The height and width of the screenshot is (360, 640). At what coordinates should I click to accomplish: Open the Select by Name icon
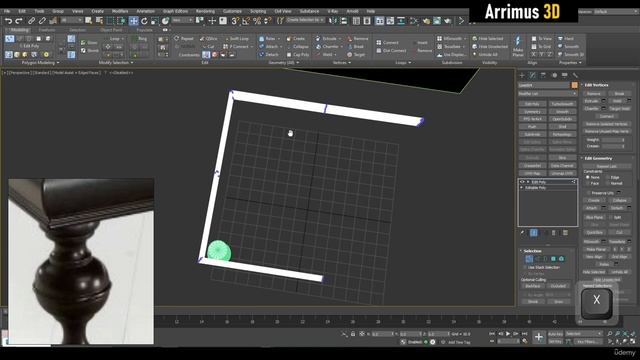99,21
